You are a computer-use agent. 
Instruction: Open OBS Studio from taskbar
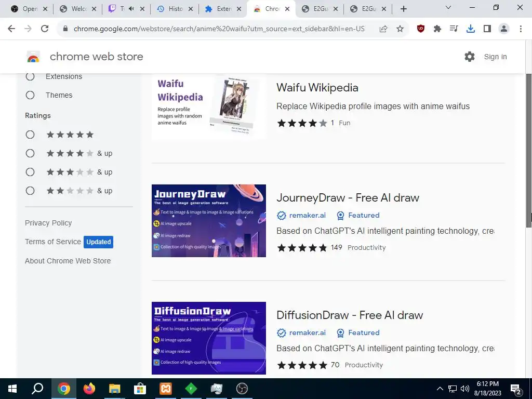coord(242,389)
